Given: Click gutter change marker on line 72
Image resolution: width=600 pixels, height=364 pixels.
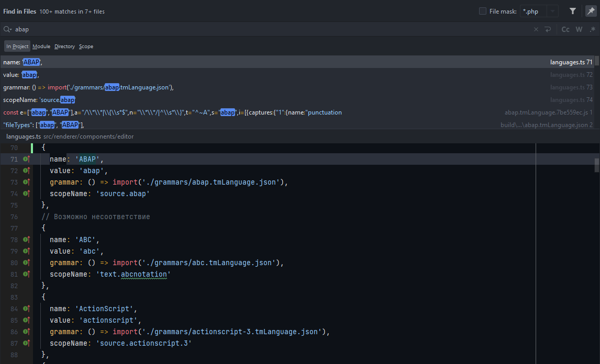Looking at the screenshot, I should [x=26, y=170].
